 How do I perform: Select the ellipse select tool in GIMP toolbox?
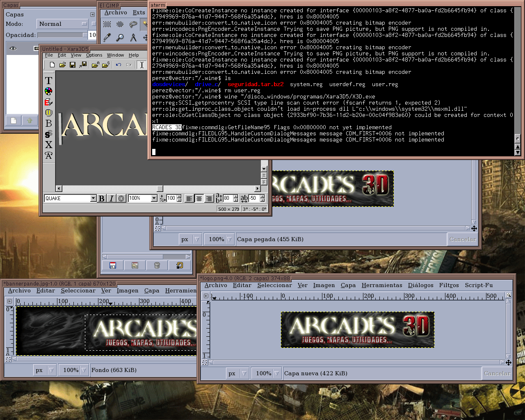click(120, 24)
